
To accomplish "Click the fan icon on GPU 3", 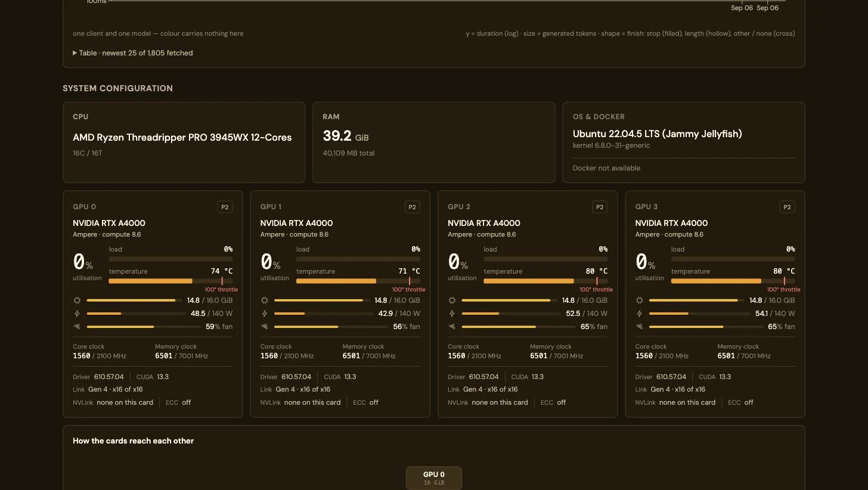I will click(x=639, y=327).
